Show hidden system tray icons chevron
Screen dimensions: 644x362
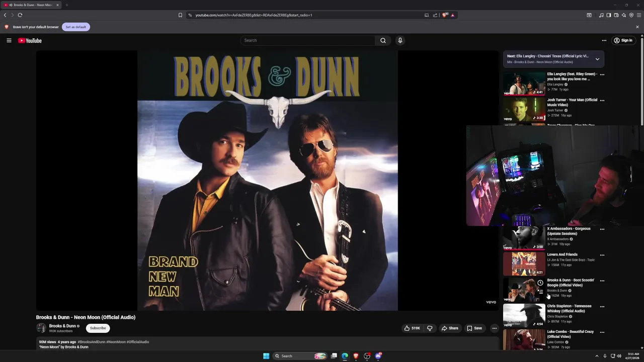point(597,356)
